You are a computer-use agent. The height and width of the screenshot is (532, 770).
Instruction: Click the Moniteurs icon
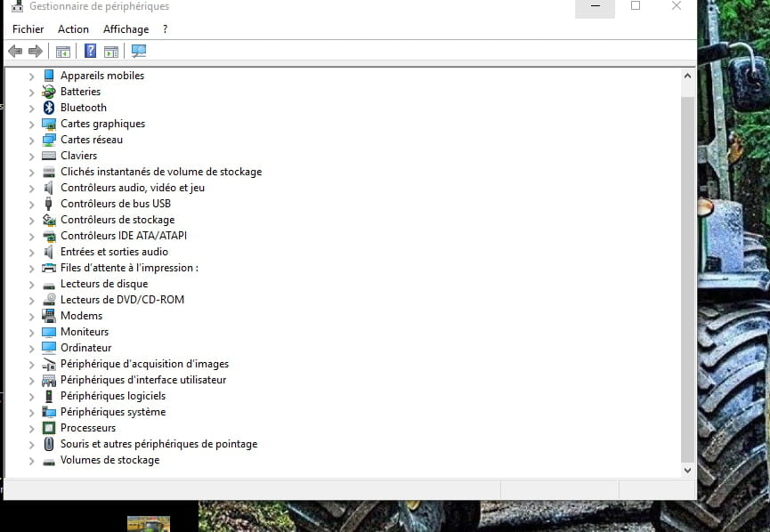coord(49,332)
